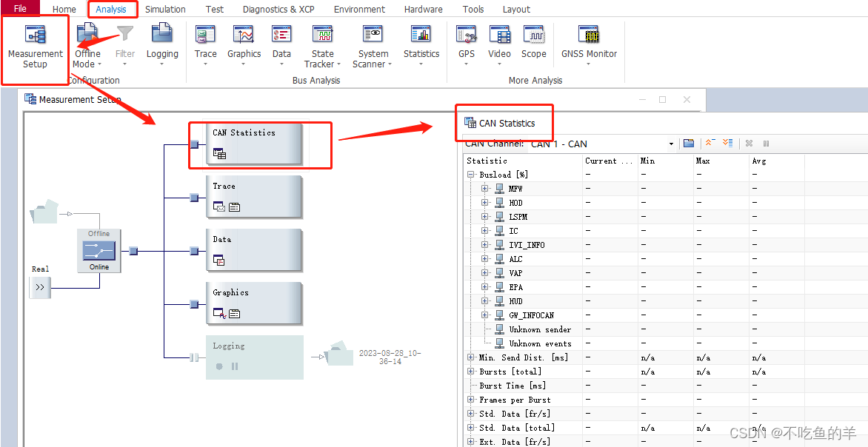This screenshot has width=868, height=447.
Task: Switch to the Simulation ribbon tab
Action: (x=165, y=9)
